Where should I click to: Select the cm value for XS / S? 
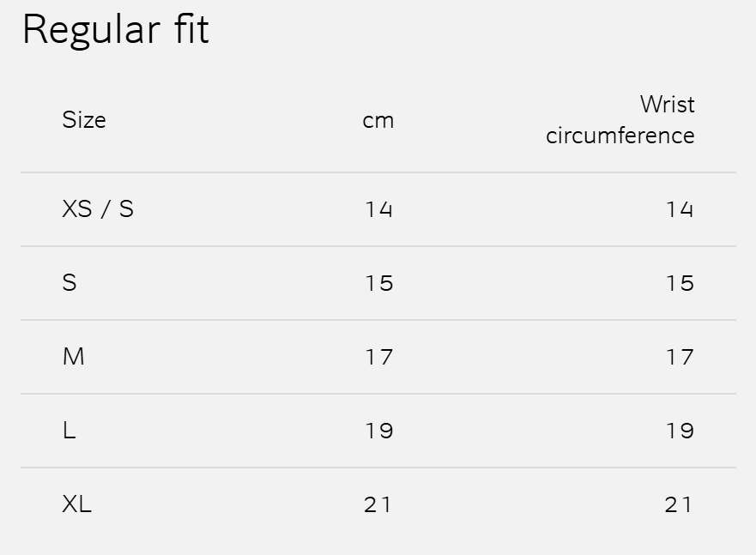[378, 209]
